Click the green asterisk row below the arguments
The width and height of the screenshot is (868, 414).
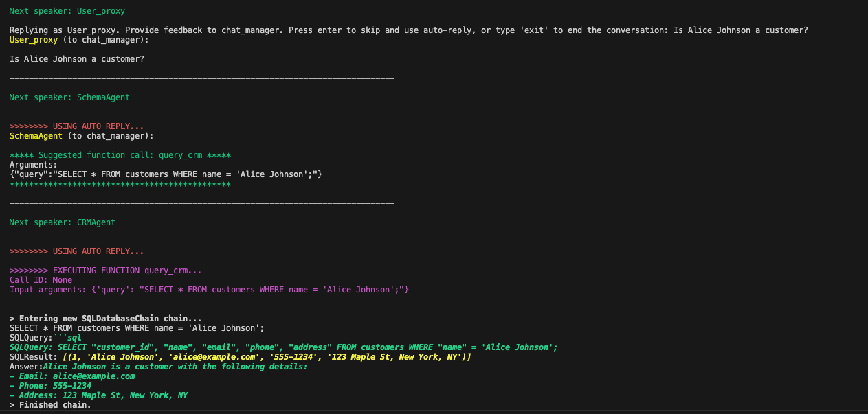click(120, 184)
